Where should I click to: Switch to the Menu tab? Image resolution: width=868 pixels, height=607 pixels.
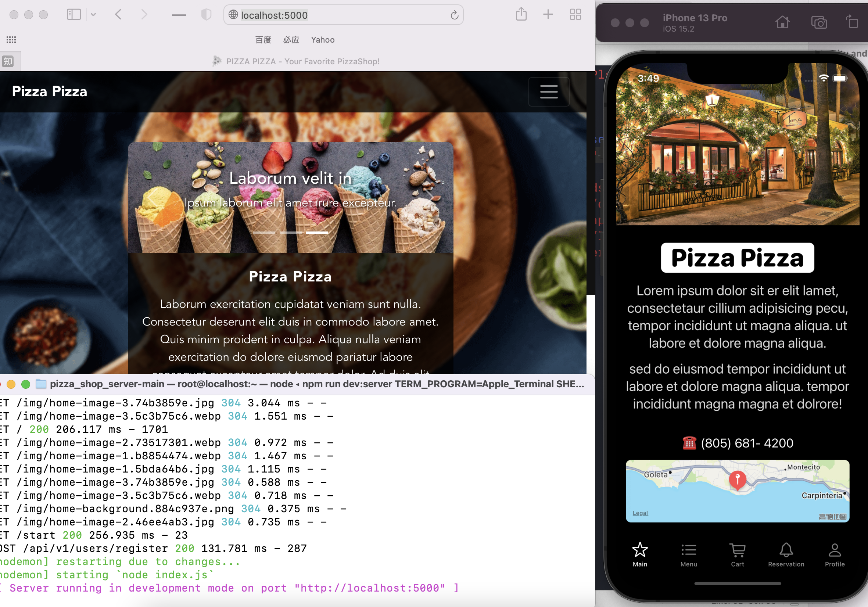tap(688, 554)
